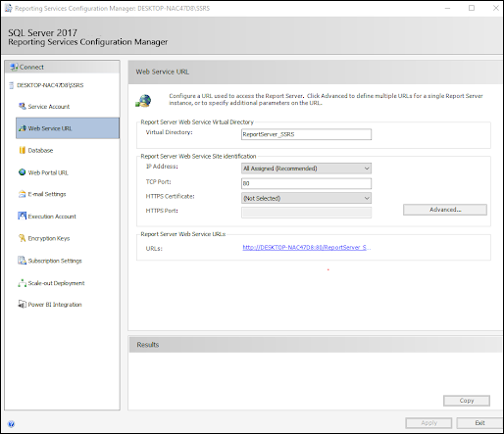Open E-mail Settings envelope icon
The height and width of the screenshot is (434, 504).
click(x=22, y=194)
